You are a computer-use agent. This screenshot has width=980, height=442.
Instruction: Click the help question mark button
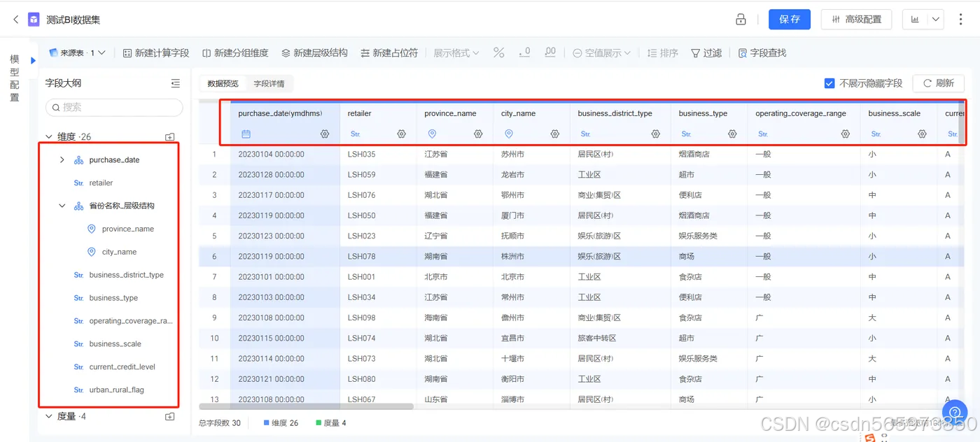955,413
